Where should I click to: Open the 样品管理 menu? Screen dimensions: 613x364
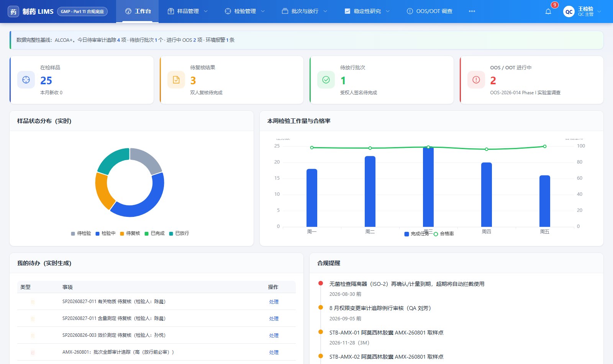click(188, 11)
